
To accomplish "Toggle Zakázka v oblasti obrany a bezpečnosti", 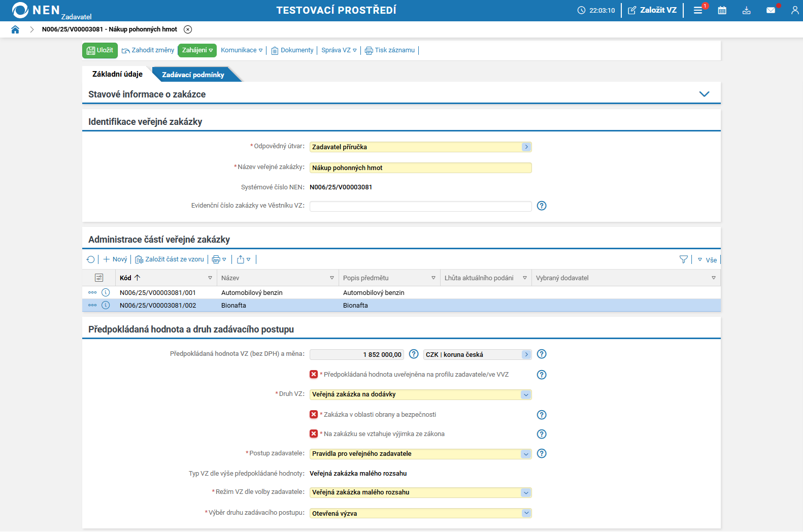I will (314, 414).
